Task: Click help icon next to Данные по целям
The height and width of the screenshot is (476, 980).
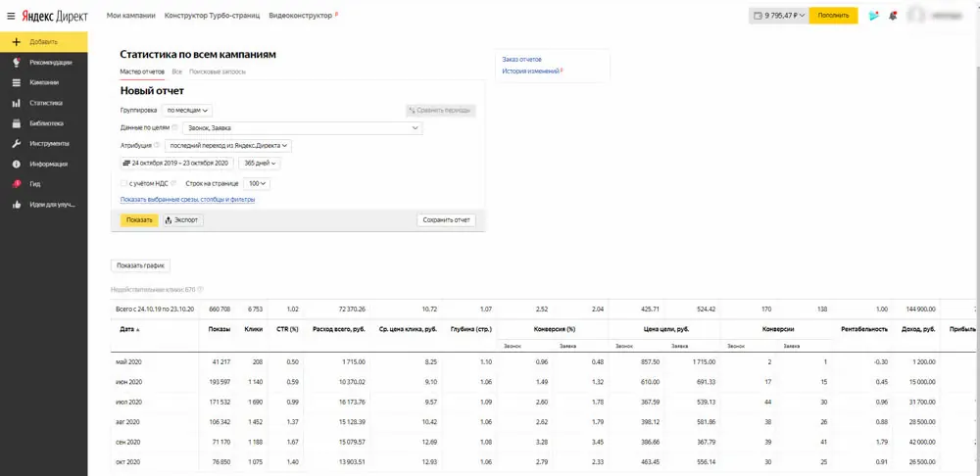Action: (174, 127)
